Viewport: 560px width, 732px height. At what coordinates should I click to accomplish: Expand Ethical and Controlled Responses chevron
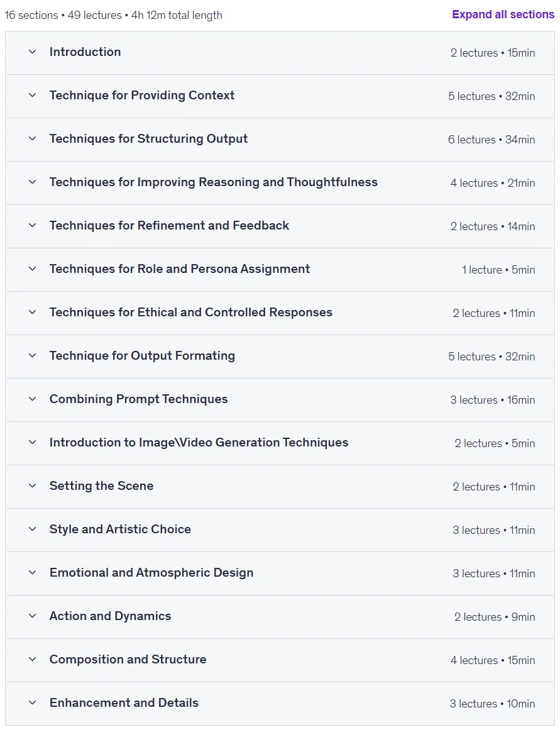tap(32, 313)
